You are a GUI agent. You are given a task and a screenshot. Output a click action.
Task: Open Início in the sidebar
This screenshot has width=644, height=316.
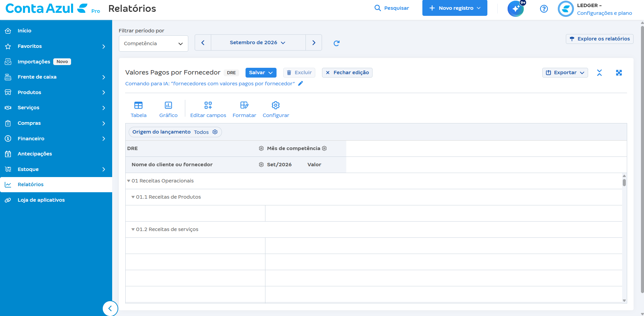click(x=56, y=31)
